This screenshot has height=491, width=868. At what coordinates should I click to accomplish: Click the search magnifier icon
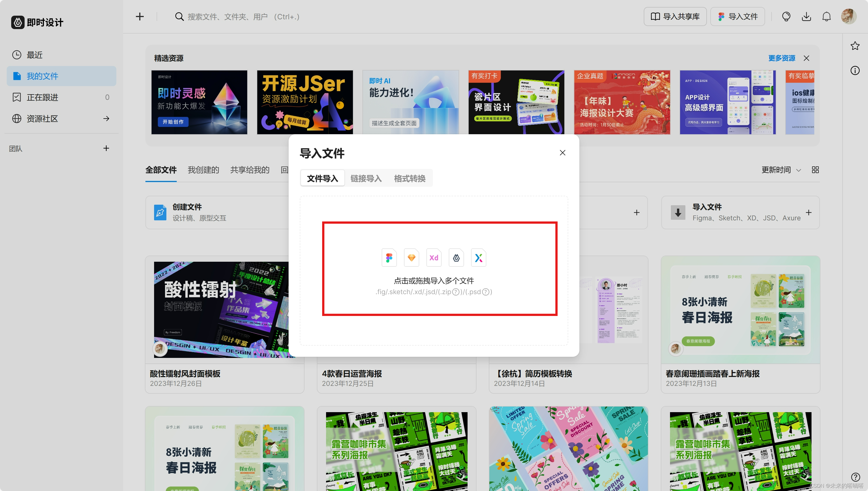click(x=180, y=16)
